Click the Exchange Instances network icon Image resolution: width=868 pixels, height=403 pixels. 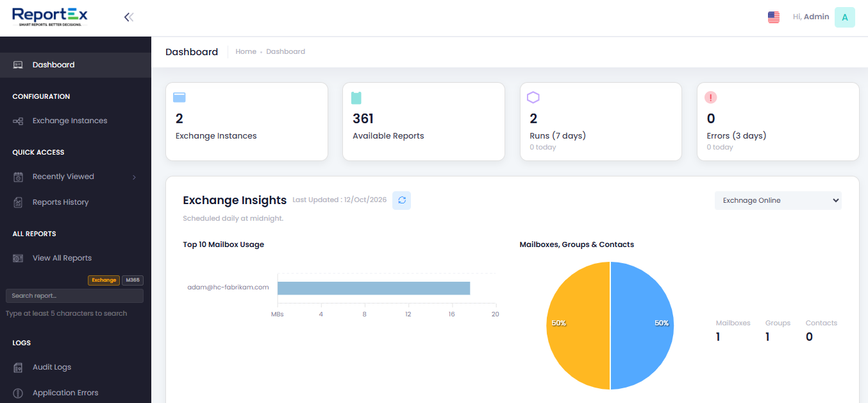(18, 121)
